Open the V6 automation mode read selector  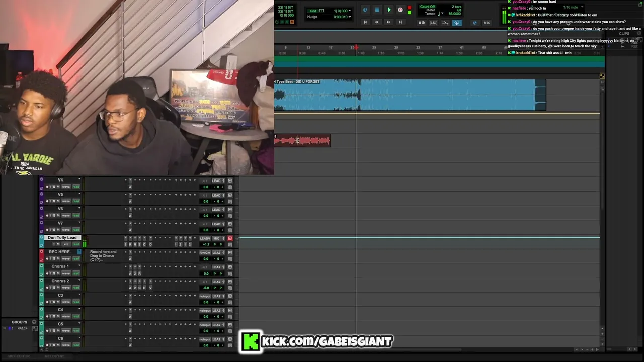[76, 215]
